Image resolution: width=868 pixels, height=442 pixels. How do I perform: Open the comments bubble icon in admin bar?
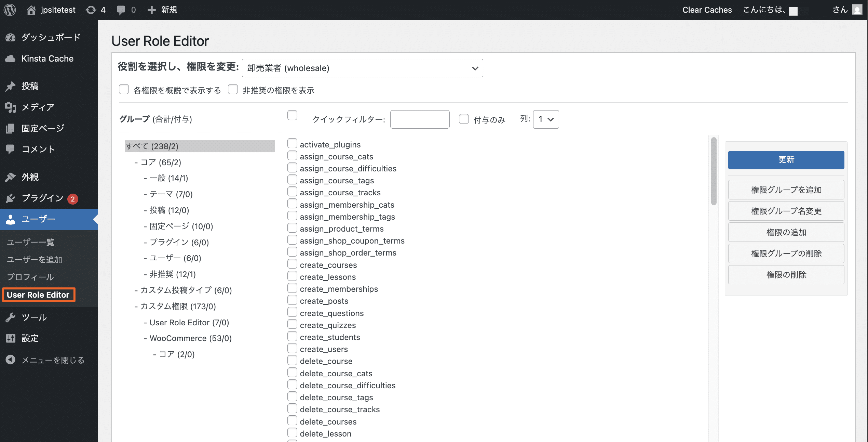[x=121, y=10]
